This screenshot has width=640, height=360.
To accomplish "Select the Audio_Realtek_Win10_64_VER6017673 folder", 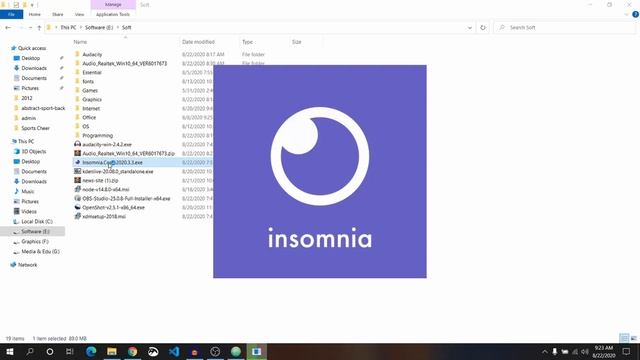I will 124,63.
